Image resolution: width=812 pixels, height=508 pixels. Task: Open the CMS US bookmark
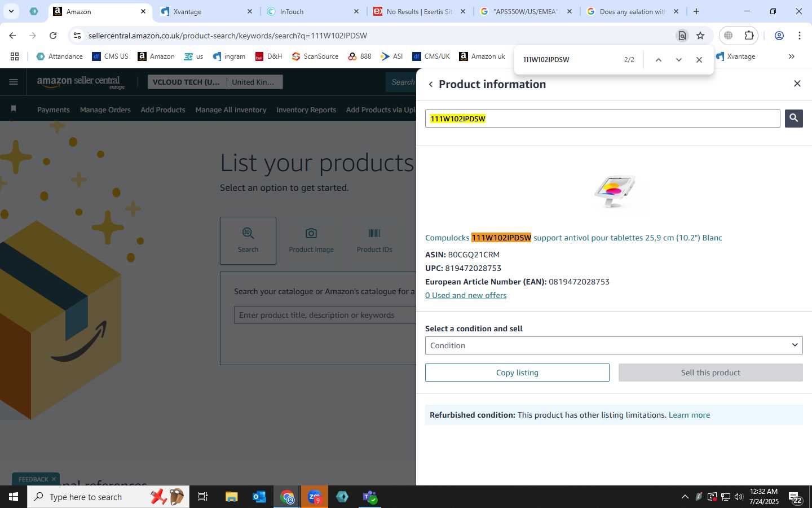(110, 56)
